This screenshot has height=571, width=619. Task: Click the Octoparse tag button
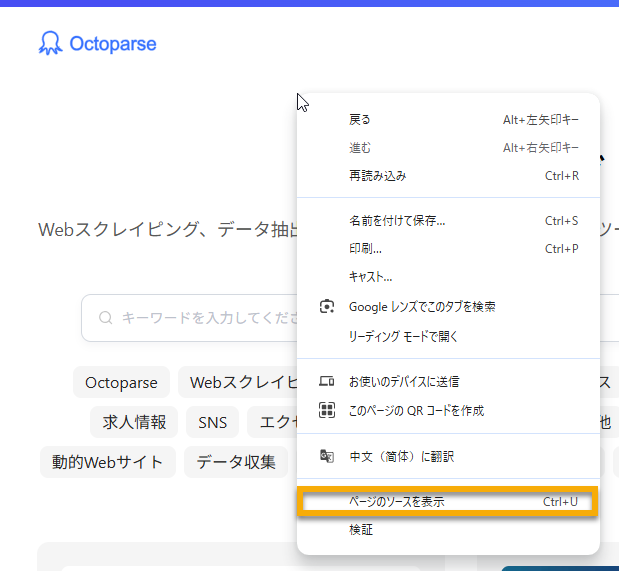click(x=121, y=382)
